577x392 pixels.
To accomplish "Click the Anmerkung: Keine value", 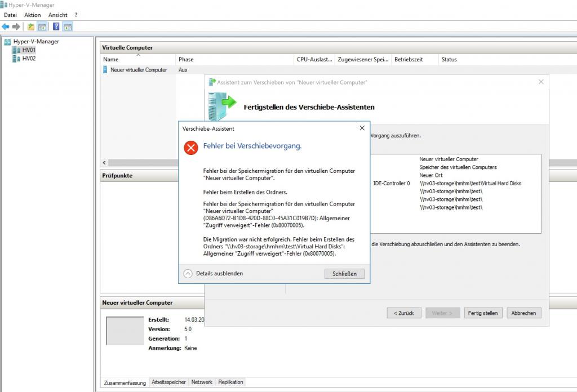I will (190, 348).
